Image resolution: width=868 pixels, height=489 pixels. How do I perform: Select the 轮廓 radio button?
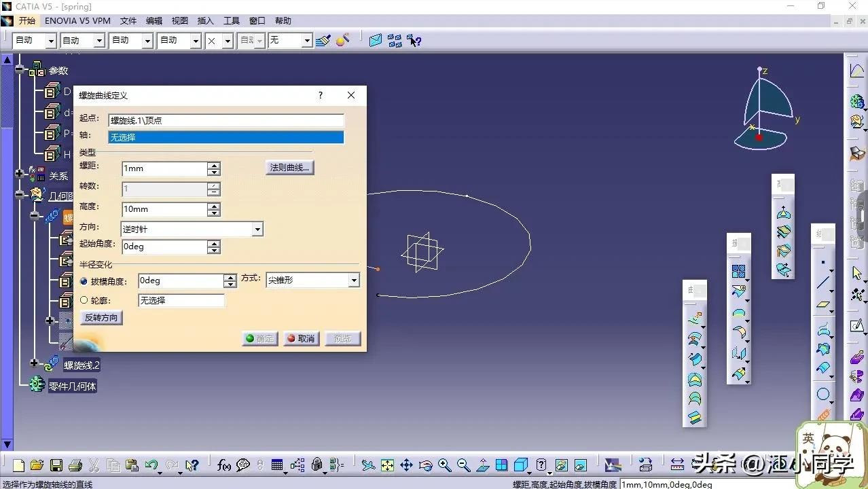coord(84,300)
